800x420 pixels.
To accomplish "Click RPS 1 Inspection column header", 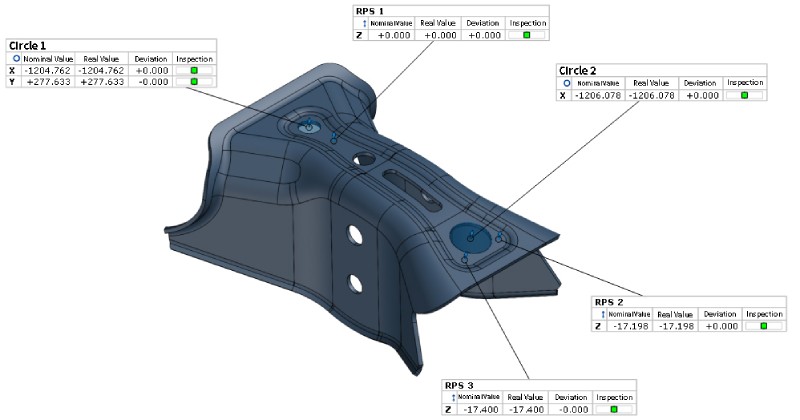I will click(x=528, y=23).
